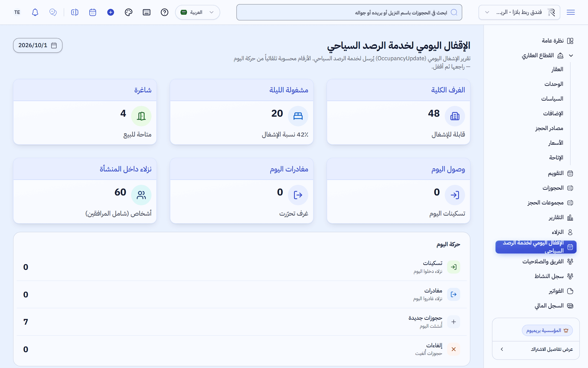Open the chat messages icon
588x368 pixels.
tap(53, 12)
